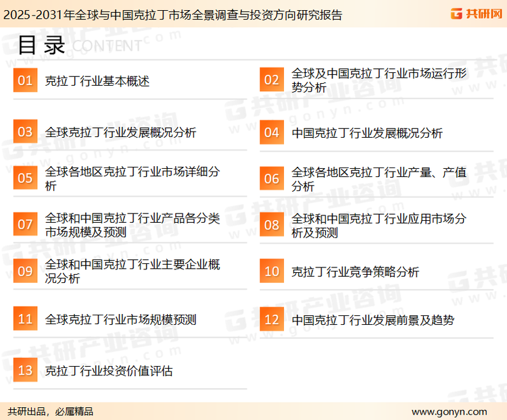Open the www.gonyn.com footer link

coord(449,412)
